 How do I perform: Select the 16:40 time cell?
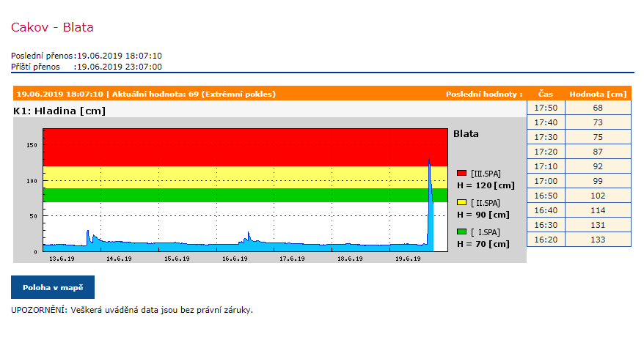(x=546, y=210)
